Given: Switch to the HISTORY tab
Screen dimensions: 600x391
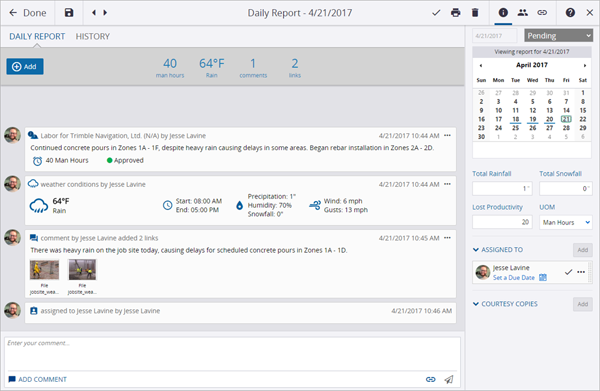Looking at the screenshot, I should point(93,36).
